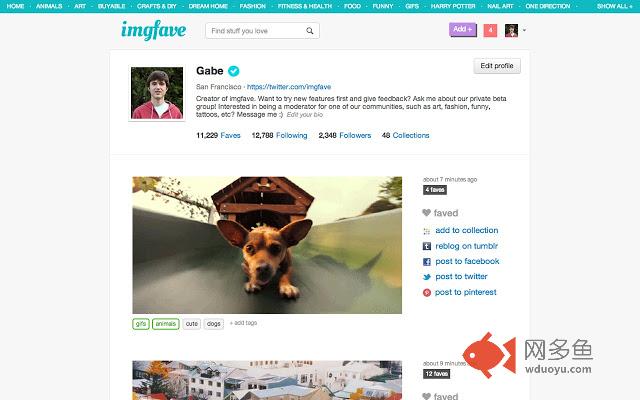The height and width of the screenshot is (400, 640).
Task: Click the verified checkmark badge beside Gabe
Action: pos(233,71)
